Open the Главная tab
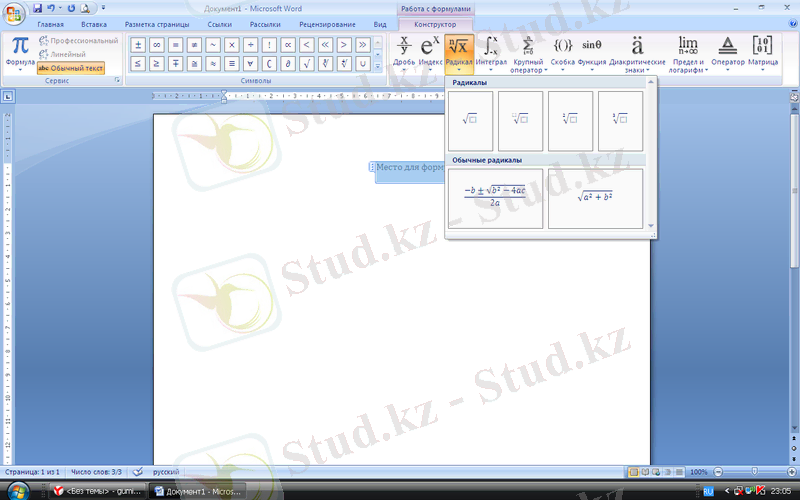Viewport: 800px width, 500px height. point(51,24)
